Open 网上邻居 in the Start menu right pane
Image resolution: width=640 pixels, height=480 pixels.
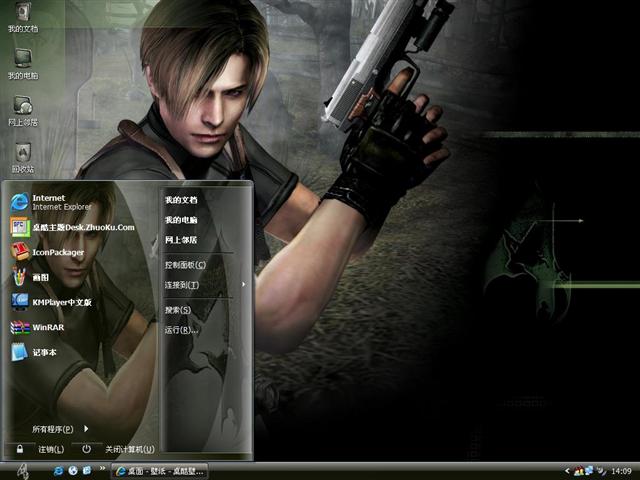pos(181,240)
